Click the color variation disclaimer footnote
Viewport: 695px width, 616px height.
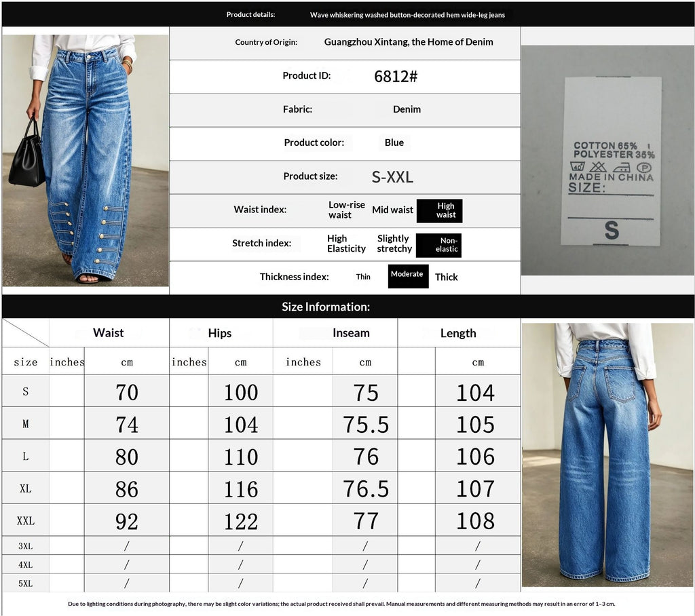341,604
